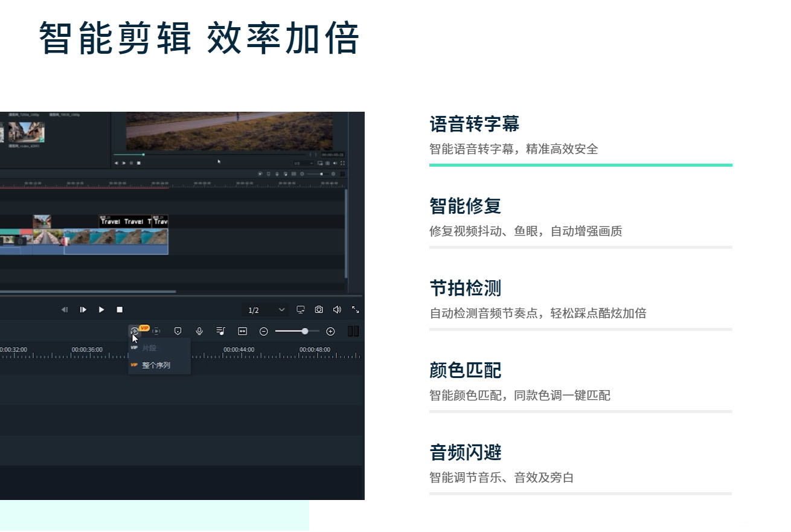Take a snapshot with the camera icon
Image resolution: width=791 pixels, height=532 pixels.
pyautogui.click(x=319, y=309)
